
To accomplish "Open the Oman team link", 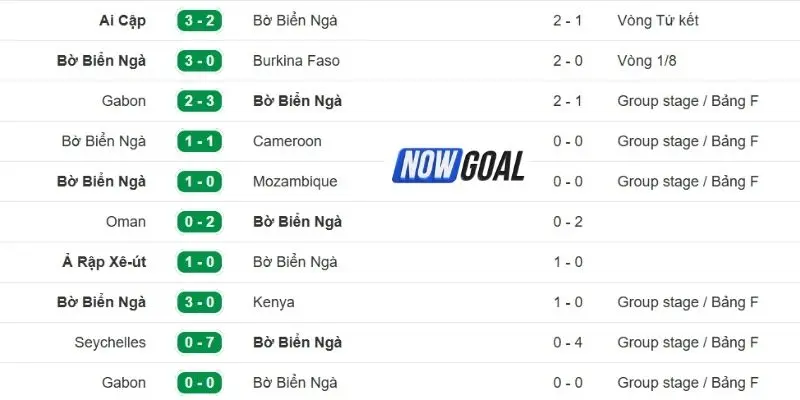I will pyautogui.click(x=126, y=222).
